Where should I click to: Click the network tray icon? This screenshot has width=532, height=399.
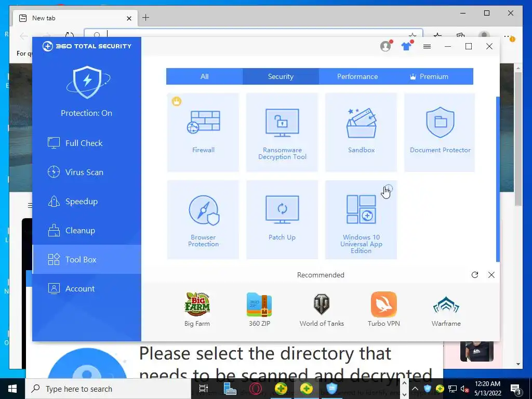pos(453,389)
